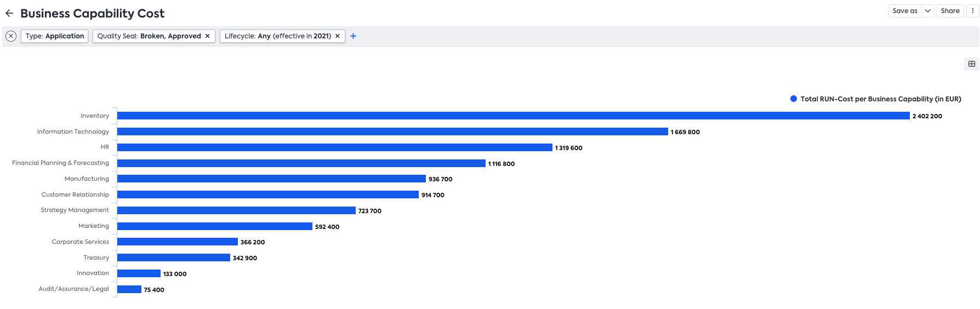Viewport: 980px width, 309px height.
Task: Click the 2 402 200 value label
Action: (927, 116)
